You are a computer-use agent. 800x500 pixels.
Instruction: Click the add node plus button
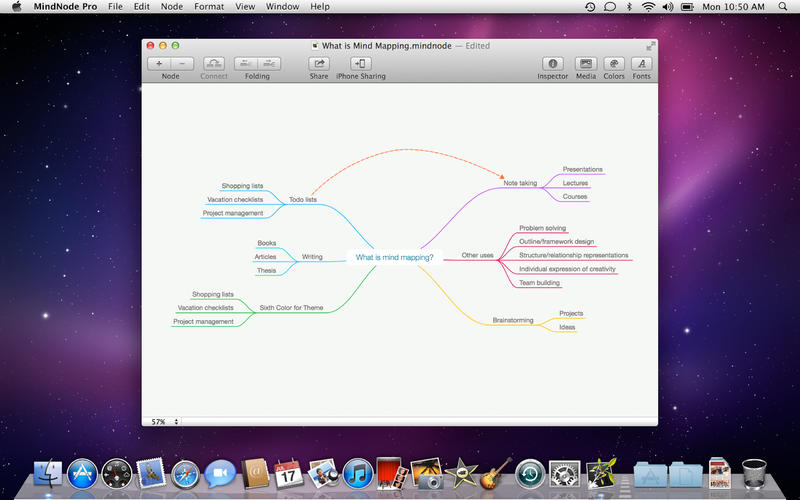159,63
